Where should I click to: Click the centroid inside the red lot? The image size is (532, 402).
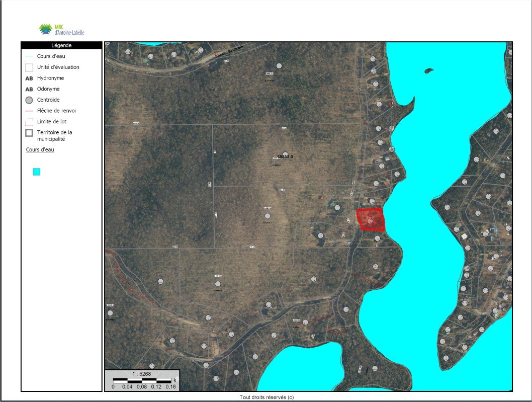point(370,221)
